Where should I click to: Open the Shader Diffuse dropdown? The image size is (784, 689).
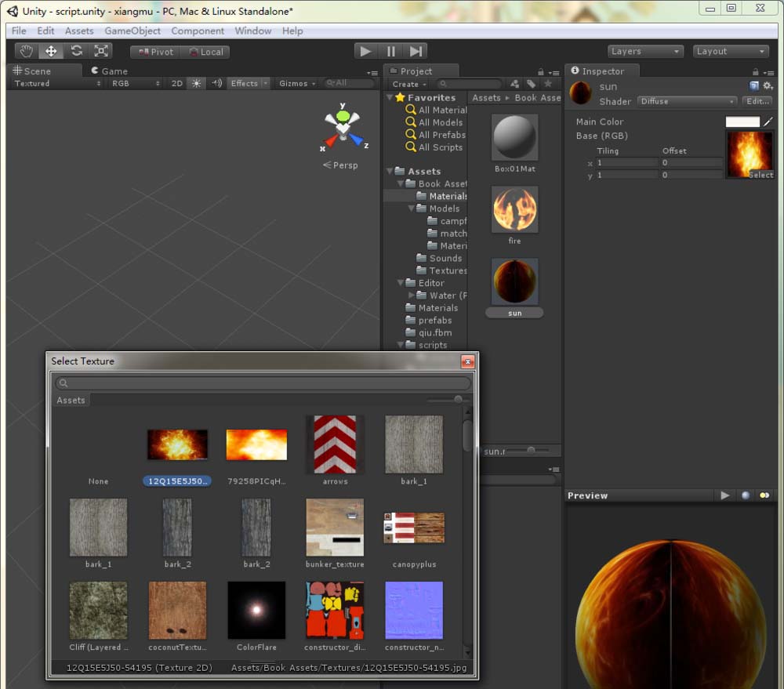tap(687, 101)
